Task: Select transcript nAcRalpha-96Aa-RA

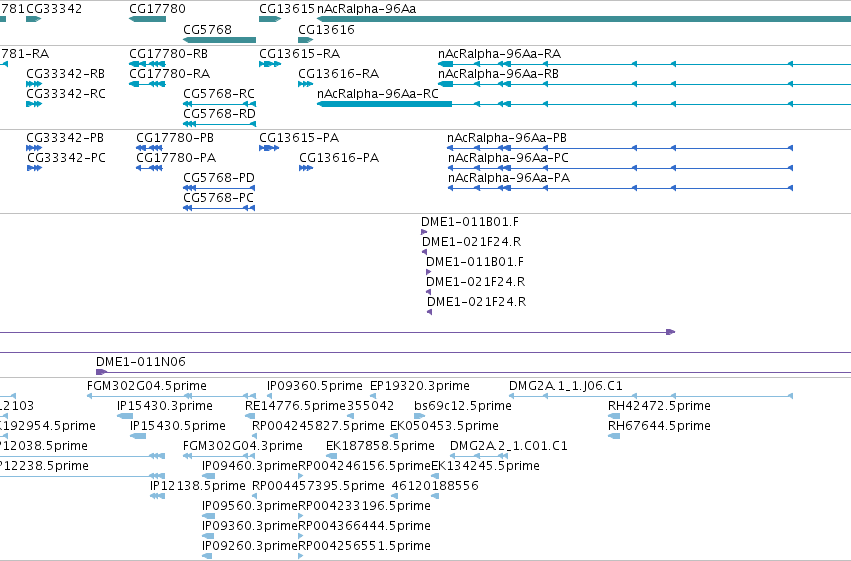Action: (x=499, y=54)
